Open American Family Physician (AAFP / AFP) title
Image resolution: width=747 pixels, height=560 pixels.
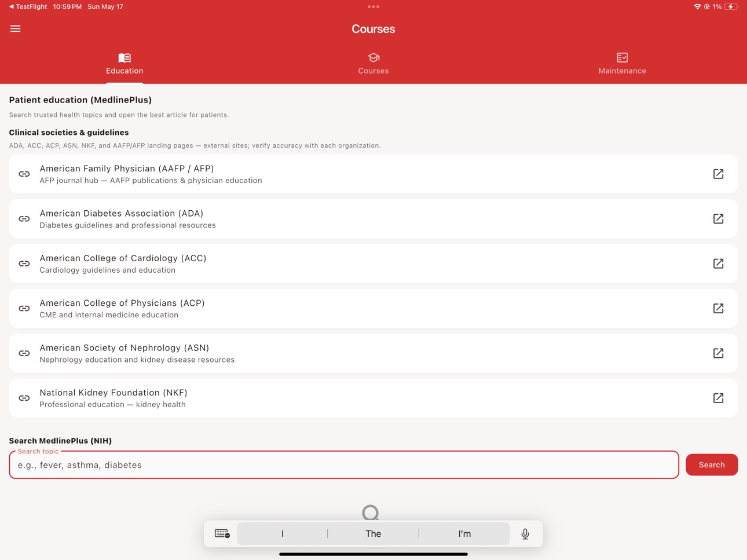[x=127, y=169]
